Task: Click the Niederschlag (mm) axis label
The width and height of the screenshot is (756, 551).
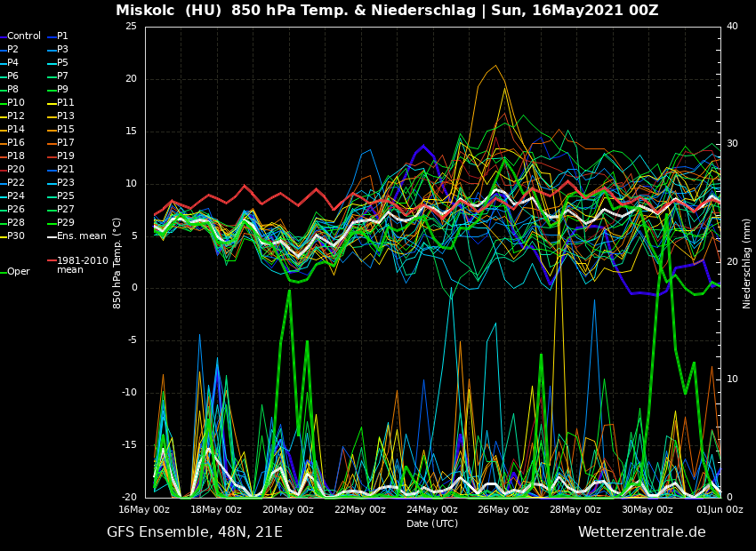Action: (x=747, y=263)
